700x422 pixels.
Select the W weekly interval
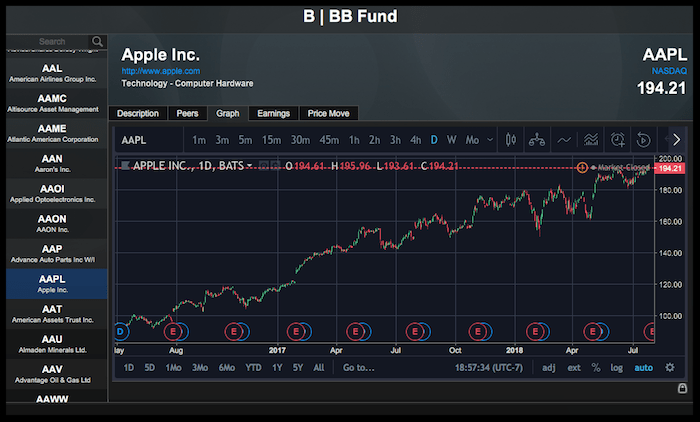[451, 140]
